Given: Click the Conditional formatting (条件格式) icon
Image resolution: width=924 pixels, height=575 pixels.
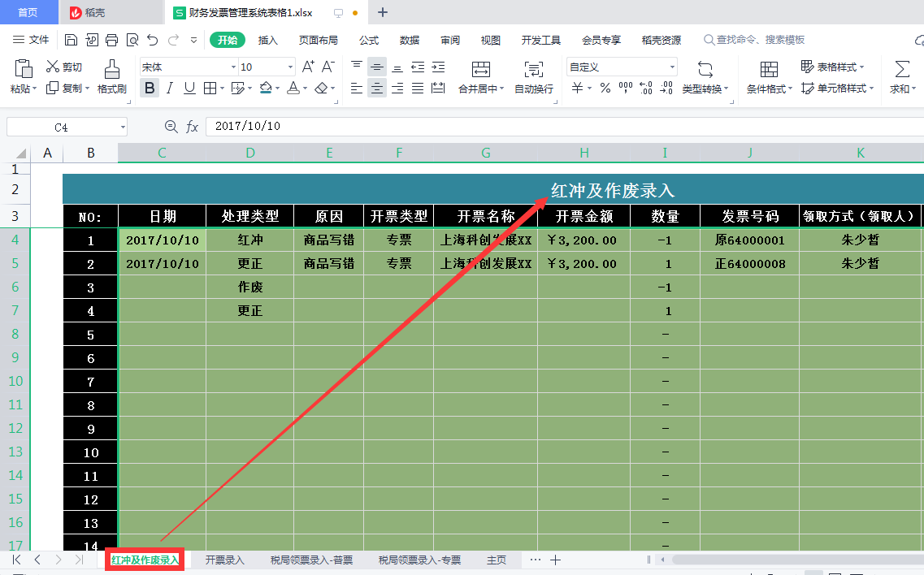Looking at the screenshot, I should (769, 69).
